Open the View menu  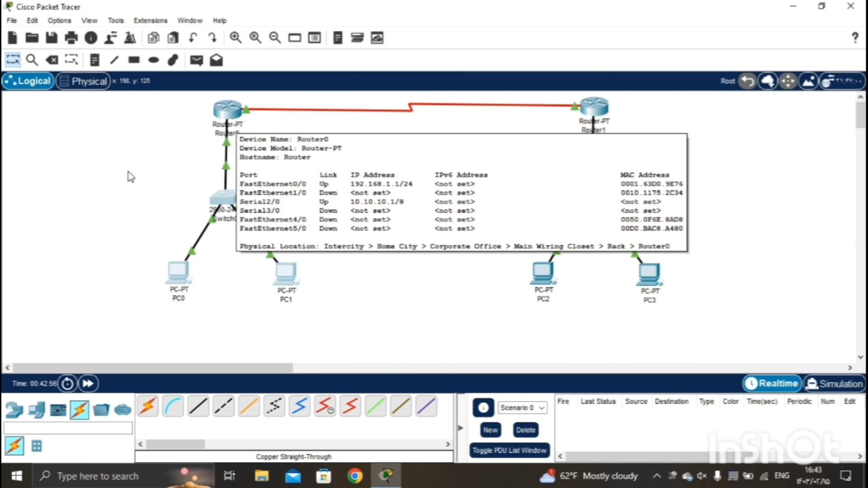click(x=89, y=20)
